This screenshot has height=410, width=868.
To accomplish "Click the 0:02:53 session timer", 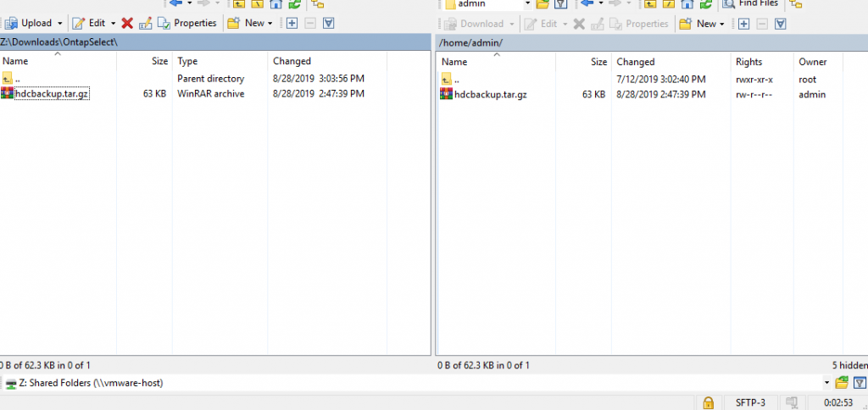I will pos(837,402).
